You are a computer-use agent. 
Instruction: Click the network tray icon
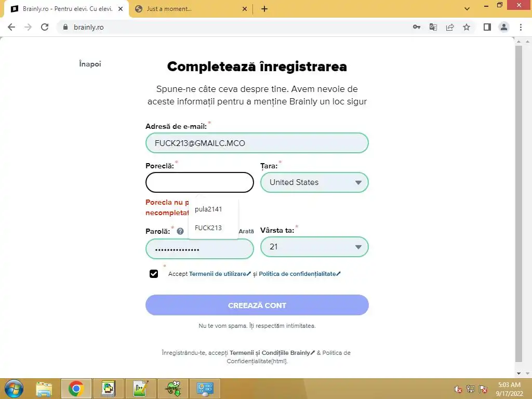click(x=471, y=389)
